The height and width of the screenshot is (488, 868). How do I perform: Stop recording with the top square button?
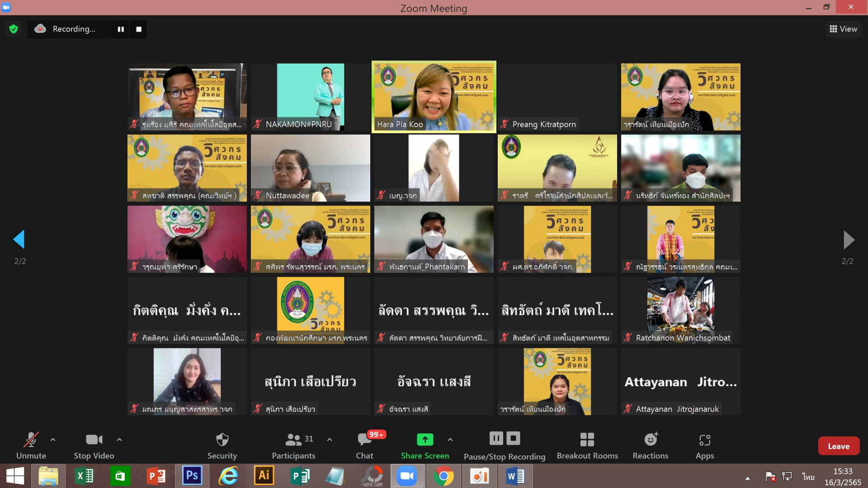click(x=139, y=29)
